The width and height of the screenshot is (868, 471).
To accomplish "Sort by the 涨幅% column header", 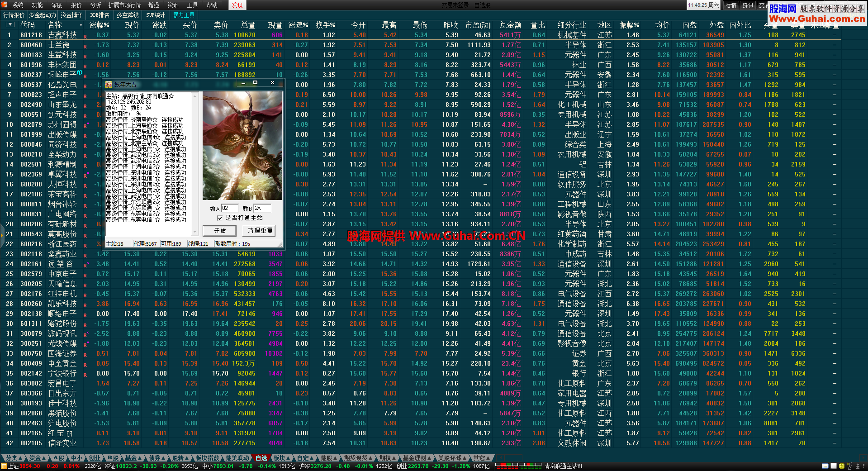I will pyautogui.click(x=100, y=25).
